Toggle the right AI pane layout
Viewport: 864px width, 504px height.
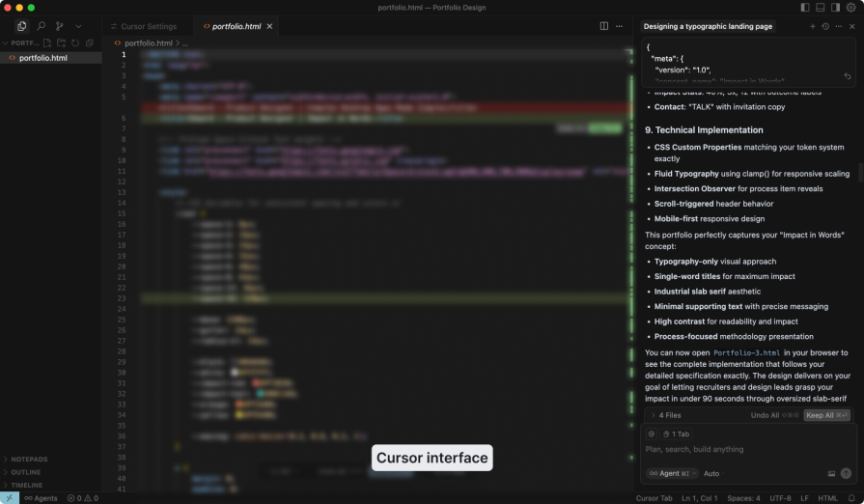(835, 7)
